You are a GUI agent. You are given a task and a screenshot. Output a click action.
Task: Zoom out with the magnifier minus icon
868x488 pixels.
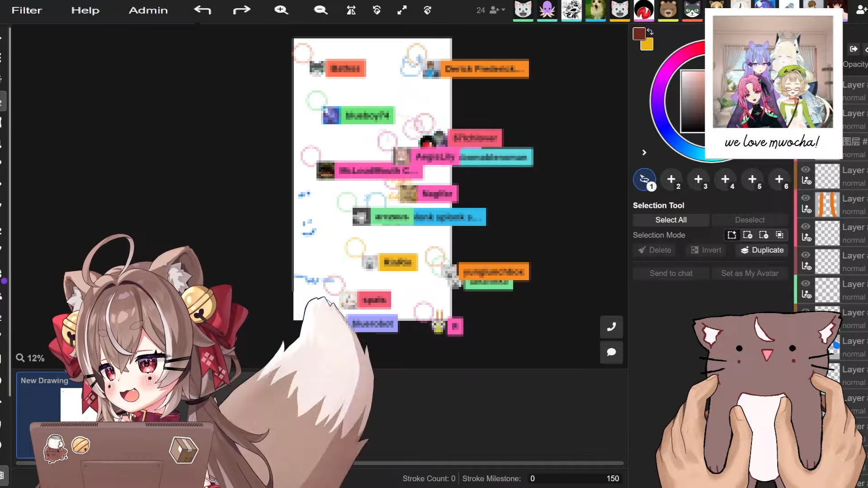(321, 10)
